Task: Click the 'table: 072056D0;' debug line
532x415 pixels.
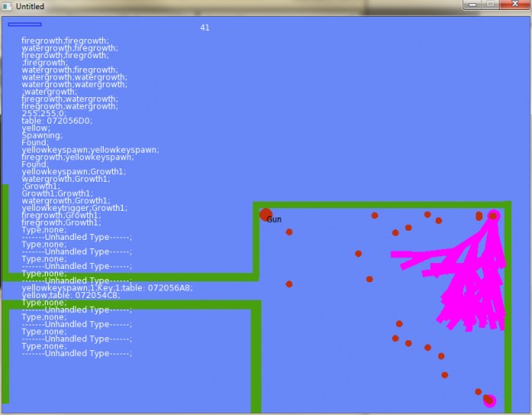Action: 57,120
